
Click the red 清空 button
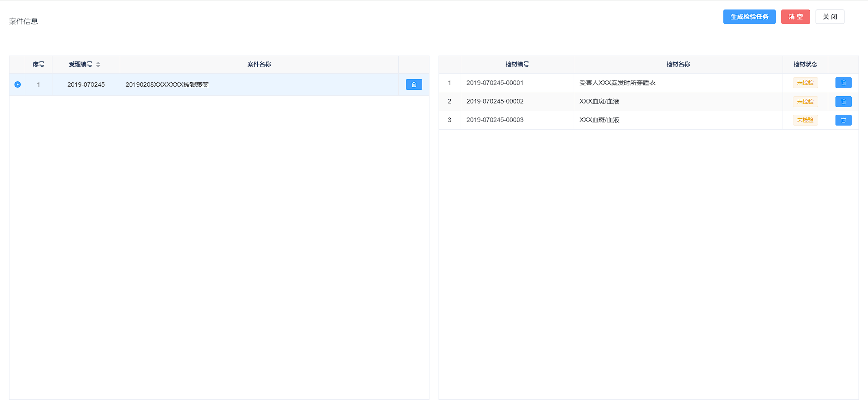pyautogui.click(x=795, y=17)
